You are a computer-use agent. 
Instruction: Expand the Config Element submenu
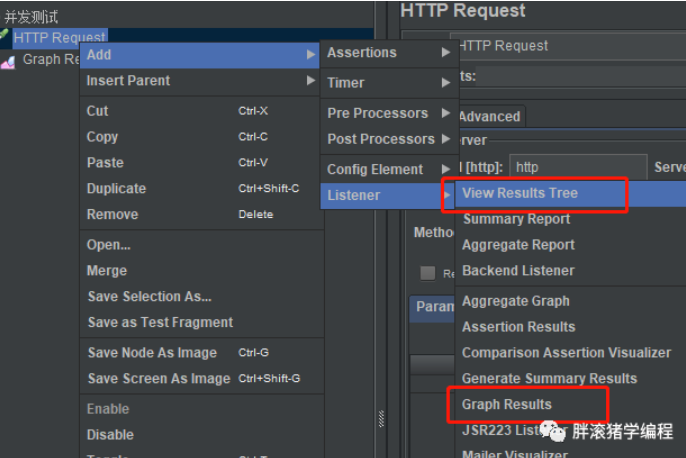pyautogui.click(x=387, y=169)
